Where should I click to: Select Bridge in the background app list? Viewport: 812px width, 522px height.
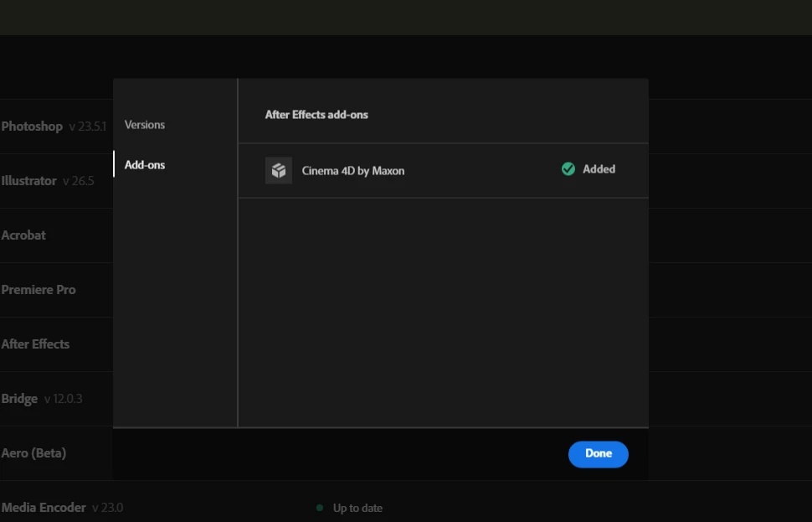coord(19,399)
